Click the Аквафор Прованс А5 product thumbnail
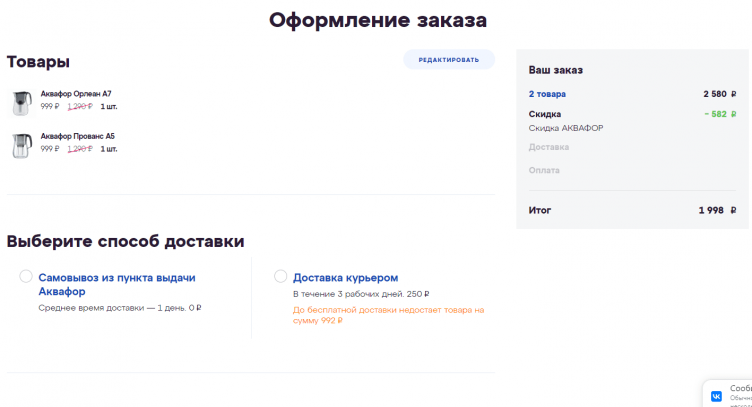The width and height of the screenshot is (752, 407). pyautogui.click(x=21, y=145)
